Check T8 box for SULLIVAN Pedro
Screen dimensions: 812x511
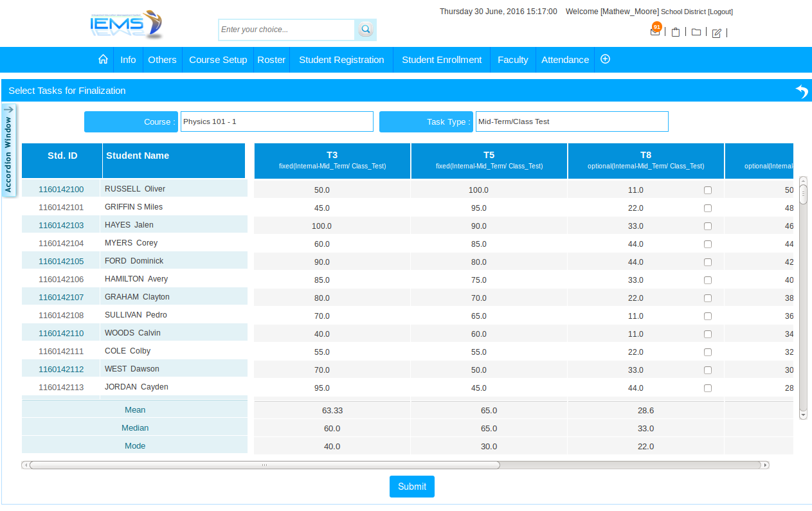[x=708, y=316]
